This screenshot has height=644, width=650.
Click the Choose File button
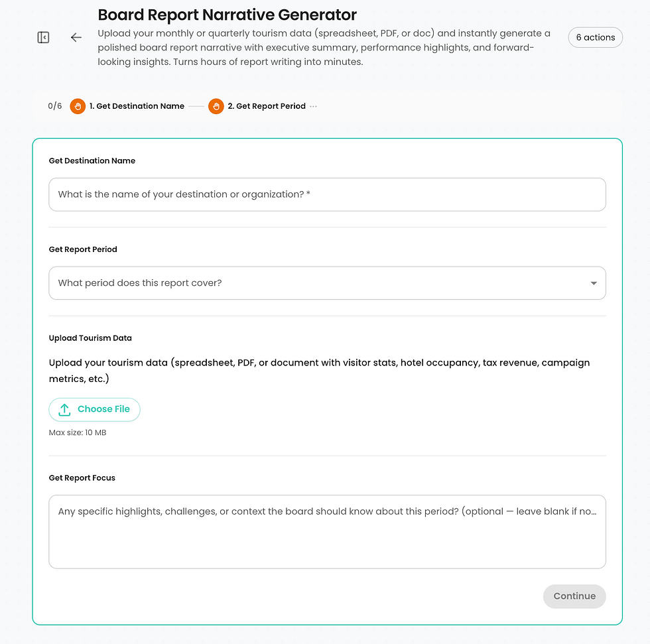pyautogui.click(x=94, y=410)
